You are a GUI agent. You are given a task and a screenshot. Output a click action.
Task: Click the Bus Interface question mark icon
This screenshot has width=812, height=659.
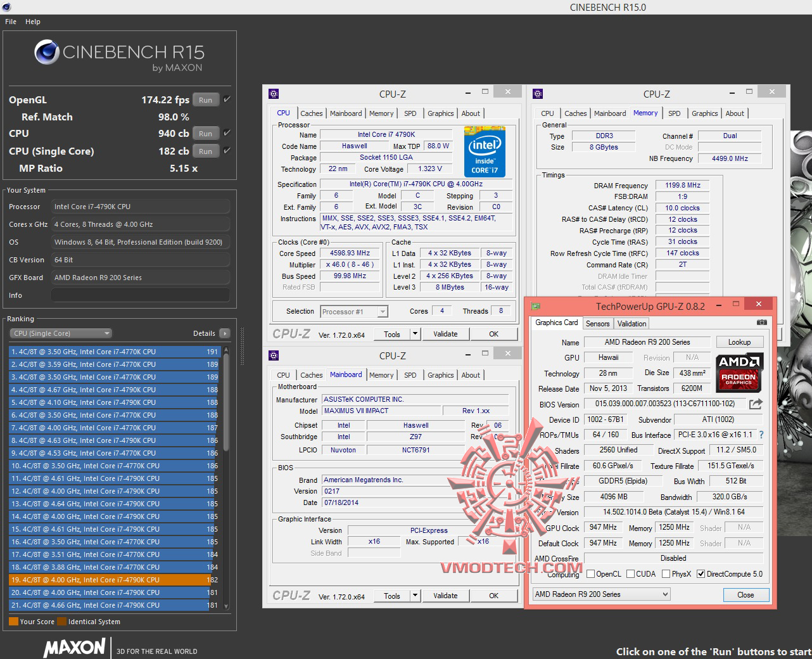(761, 435)
